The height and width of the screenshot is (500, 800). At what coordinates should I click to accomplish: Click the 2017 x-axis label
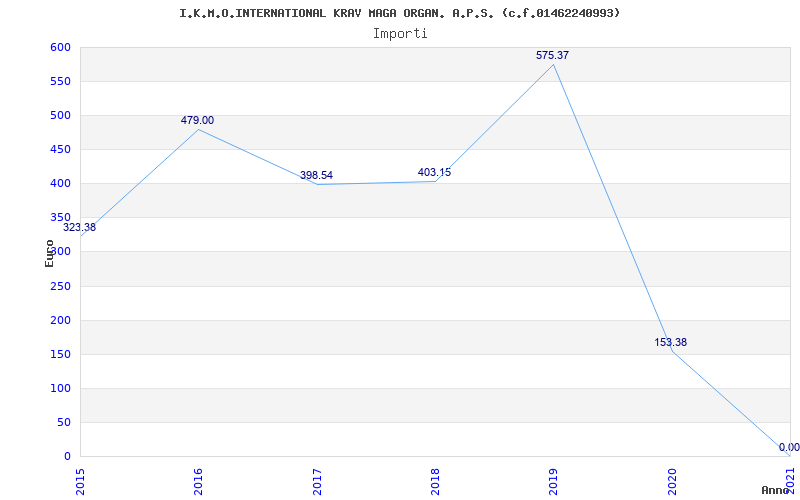click(x=317, y=482)
